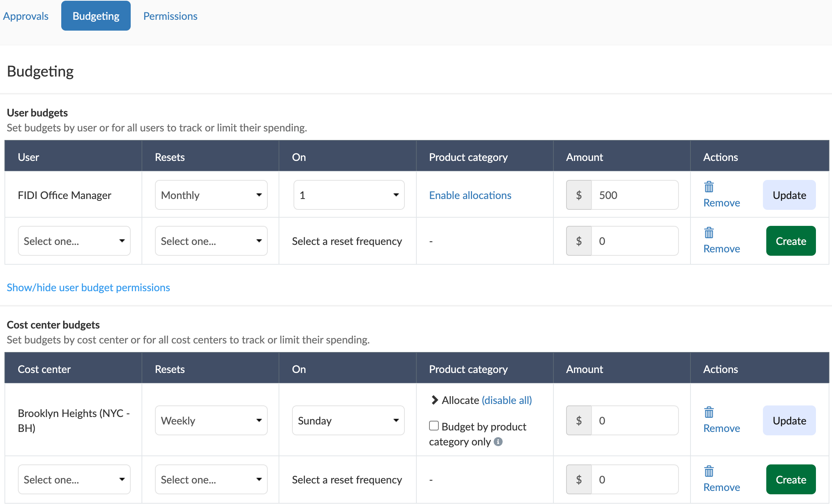Open user Select one dropdown in User budgets
Screen dimensions: 832x504
point(74,241)
